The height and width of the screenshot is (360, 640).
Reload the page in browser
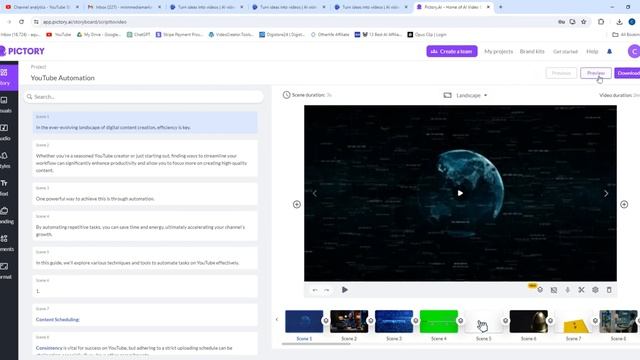21,22
